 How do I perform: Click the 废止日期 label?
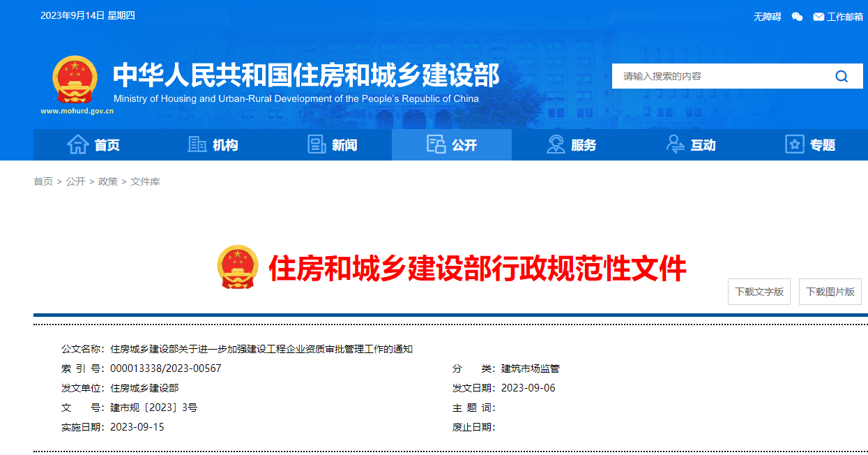474,427
